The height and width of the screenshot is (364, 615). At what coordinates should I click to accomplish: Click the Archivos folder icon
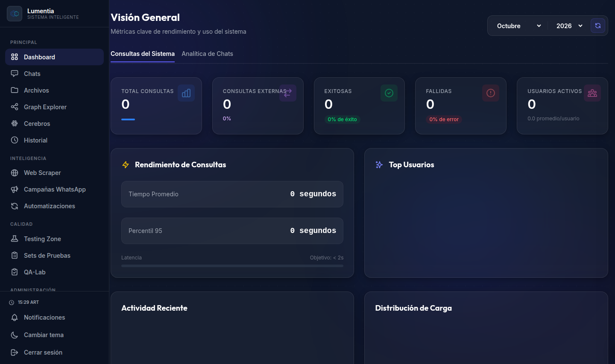pos(15,90)
